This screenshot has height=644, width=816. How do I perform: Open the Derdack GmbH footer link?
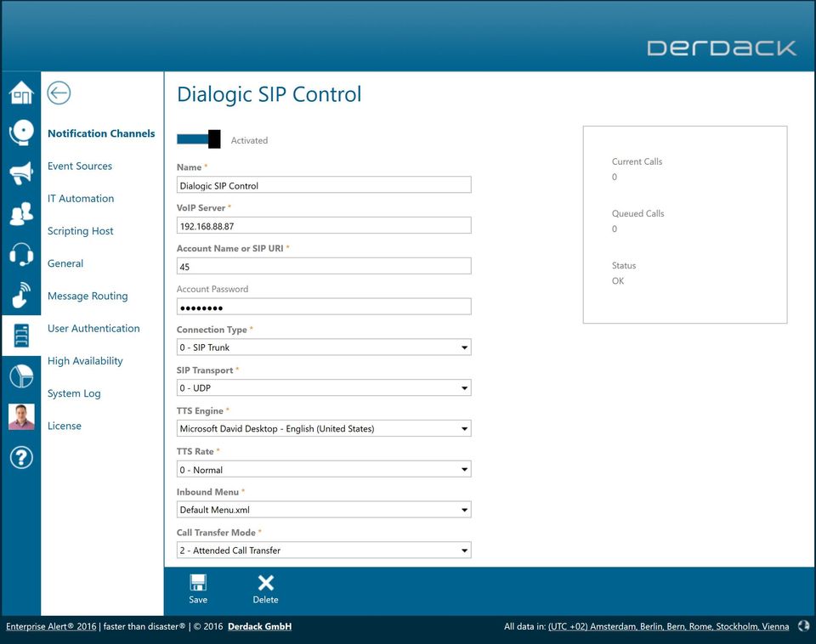tap(260, 626)
